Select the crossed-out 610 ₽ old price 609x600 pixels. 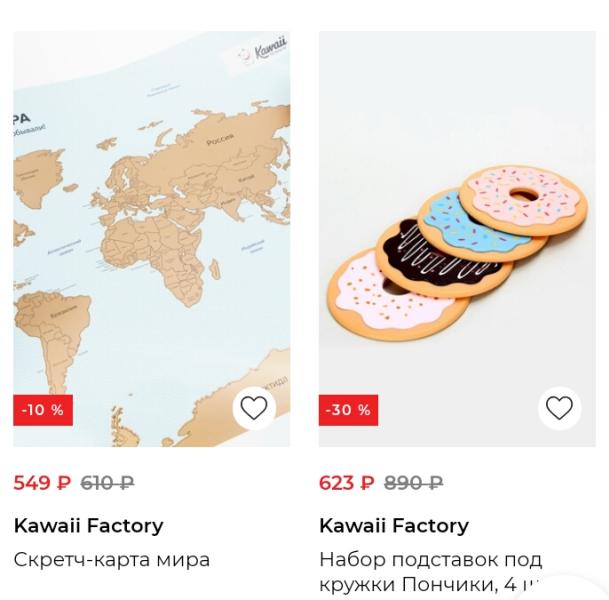tap(108, 483)
